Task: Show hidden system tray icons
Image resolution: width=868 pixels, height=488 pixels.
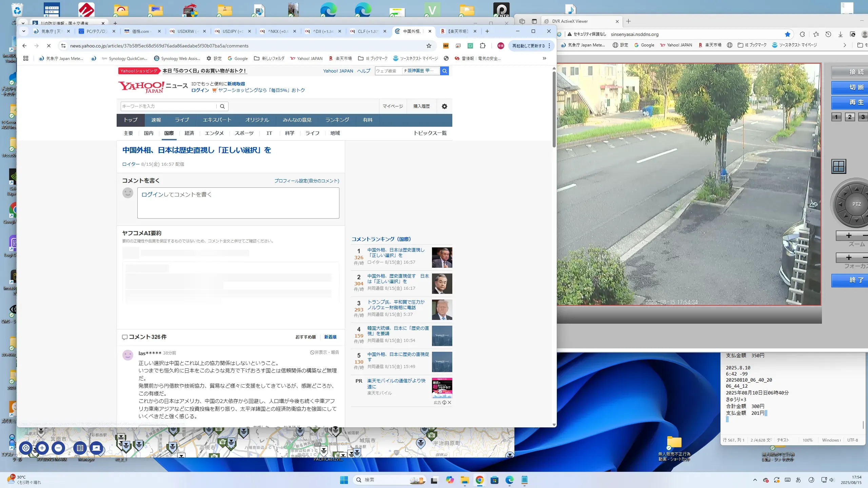Action: (755, 480)
